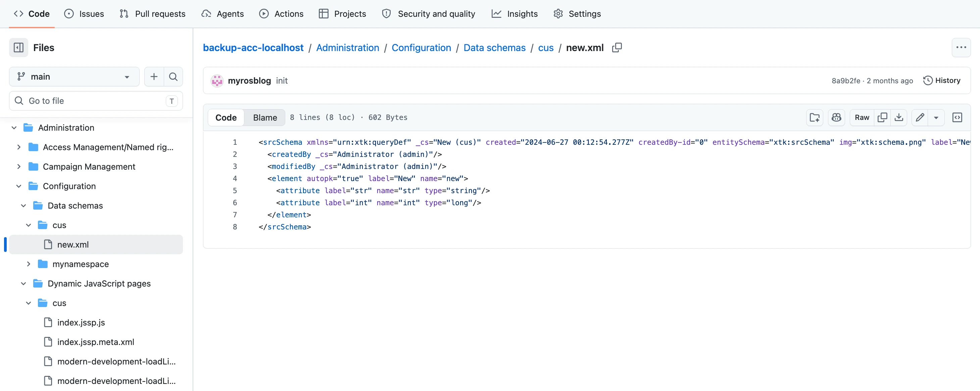980x391 pixels.
Task: Open myrosblog author name link
Action: pyautogui.click(x=249, y=81)
